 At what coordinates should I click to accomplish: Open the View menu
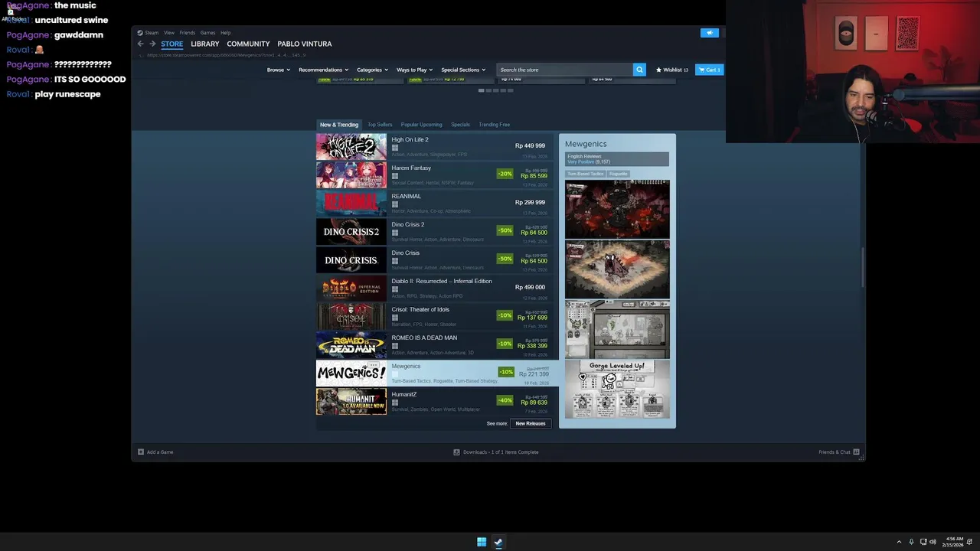tap(169, 33)
